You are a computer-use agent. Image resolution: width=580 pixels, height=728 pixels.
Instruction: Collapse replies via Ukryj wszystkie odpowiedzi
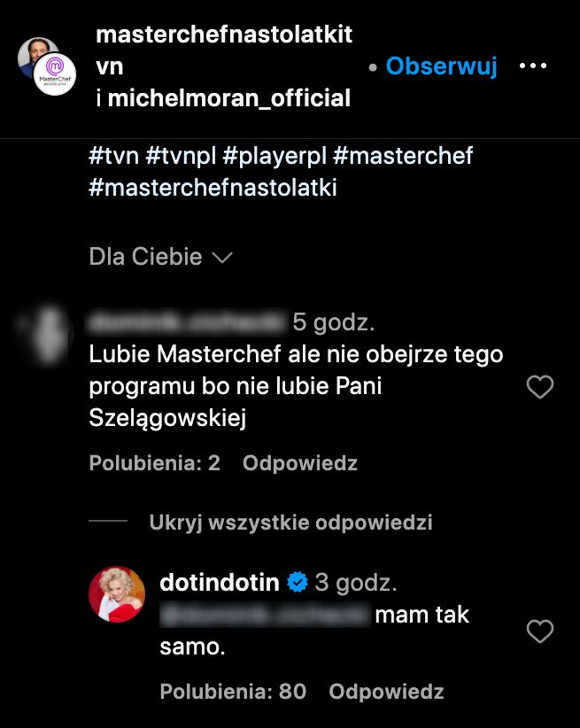pyautogui.click(x=290, y=523)
